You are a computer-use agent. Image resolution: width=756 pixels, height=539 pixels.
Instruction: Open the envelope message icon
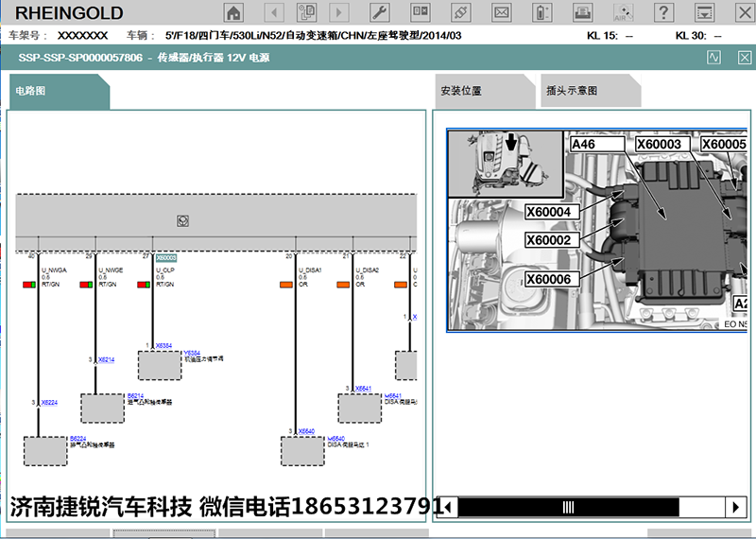click(x=502, y=12)
